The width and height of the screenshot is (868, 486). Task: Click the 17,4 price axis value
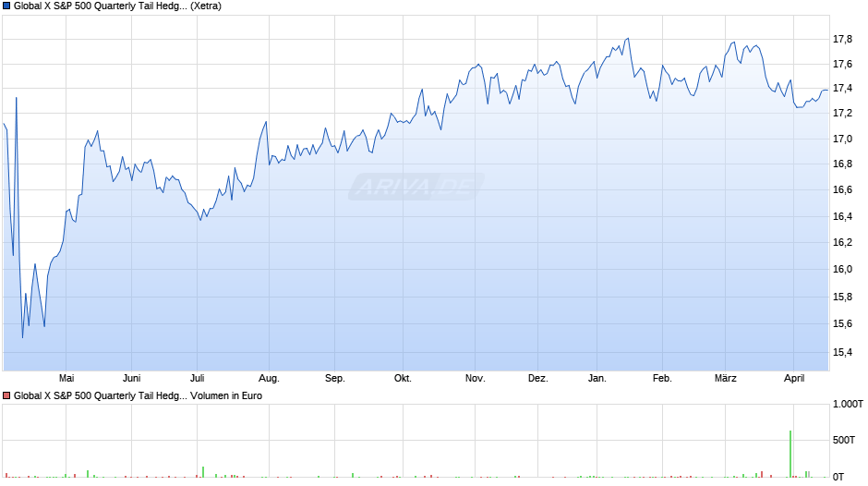pyautogui.click(x=842, y=88)
